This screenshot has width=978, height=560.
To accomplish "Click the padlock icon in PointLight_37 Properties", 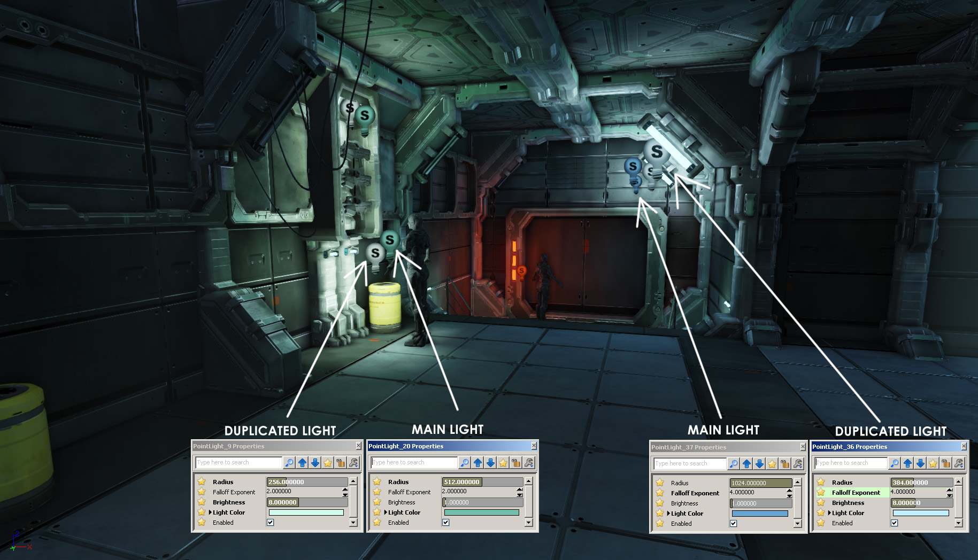I will [785, 464].
